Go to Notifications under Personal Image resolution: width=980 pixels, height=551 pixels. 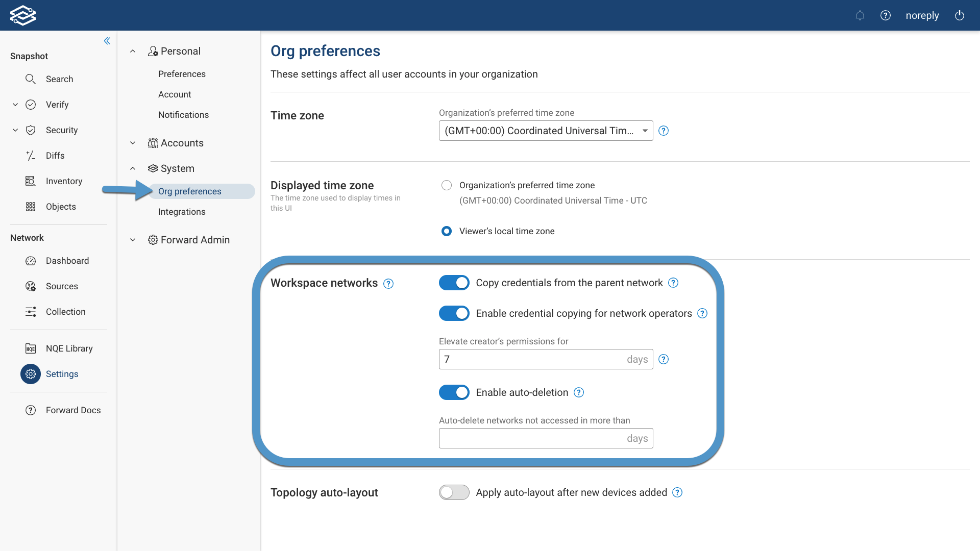click(183, 115)
